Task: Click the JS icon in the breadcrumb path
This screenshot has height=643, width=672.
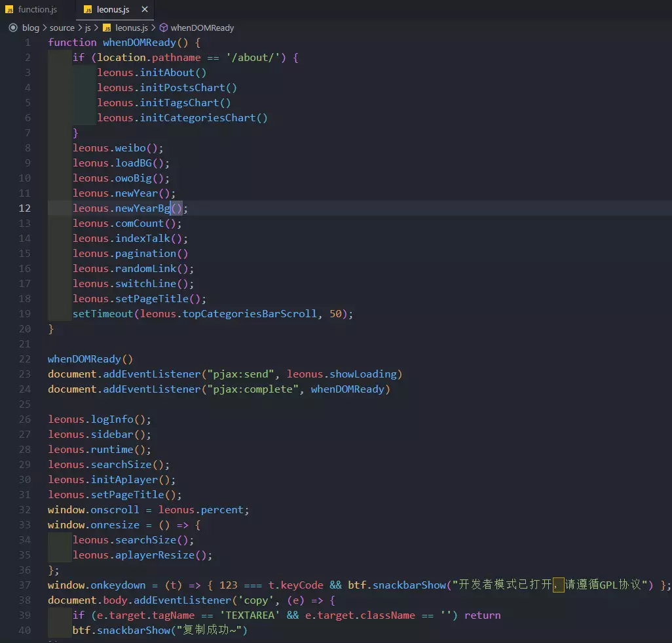Action: pyautogui.click(x=107, y=28)
